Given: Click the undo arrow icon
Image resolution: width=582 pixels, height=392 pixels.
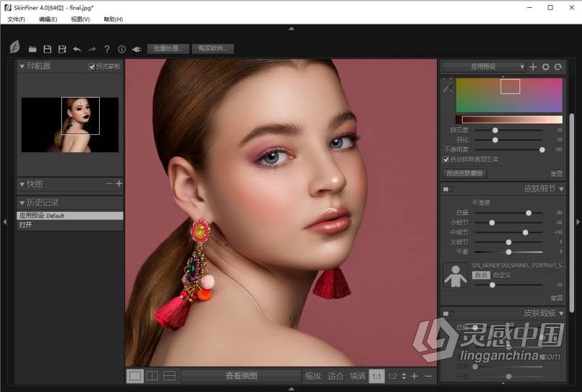Looking at the screenshot, I should pyautogui.click(x=77, y=50).
